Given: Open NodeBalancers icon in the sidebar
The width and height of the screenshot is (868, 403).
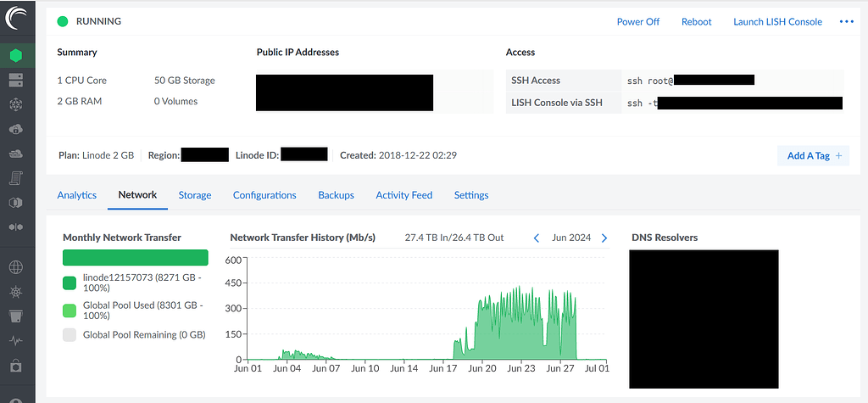Looking at the screenshot, I should click(15, 104).
